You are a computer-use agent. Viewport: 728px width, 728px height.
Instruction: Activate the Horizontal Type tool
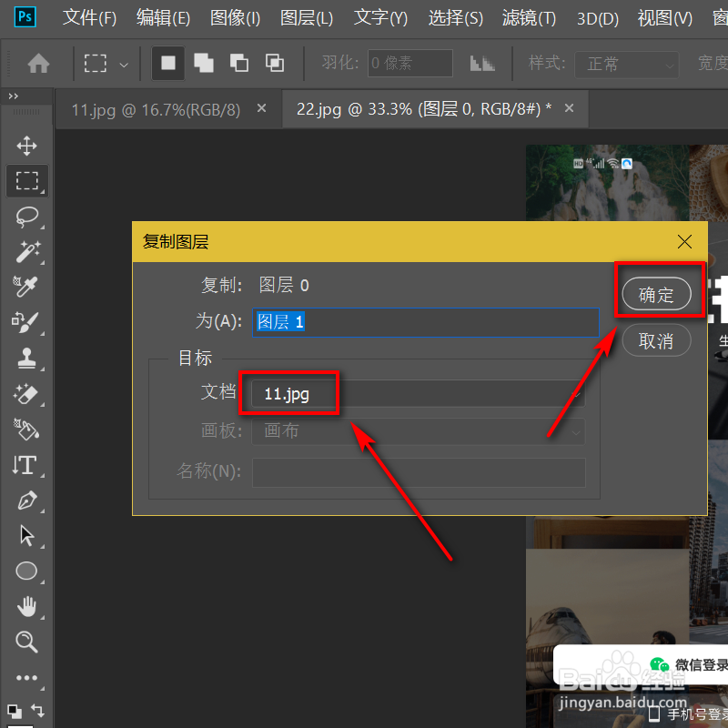click(26, 465)
